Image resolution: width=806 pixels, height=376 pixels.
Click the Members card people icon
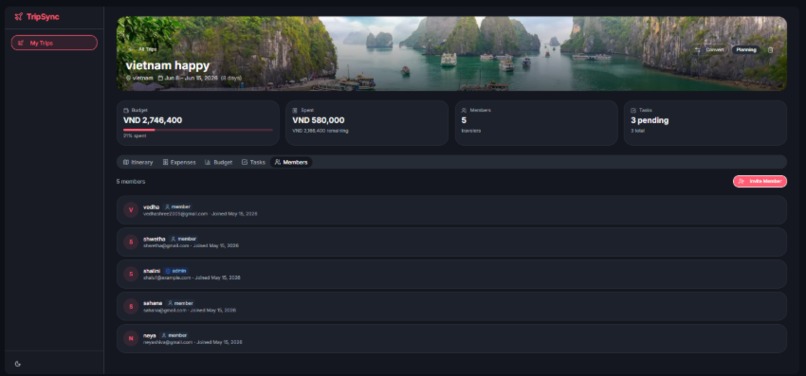(464, 110)
